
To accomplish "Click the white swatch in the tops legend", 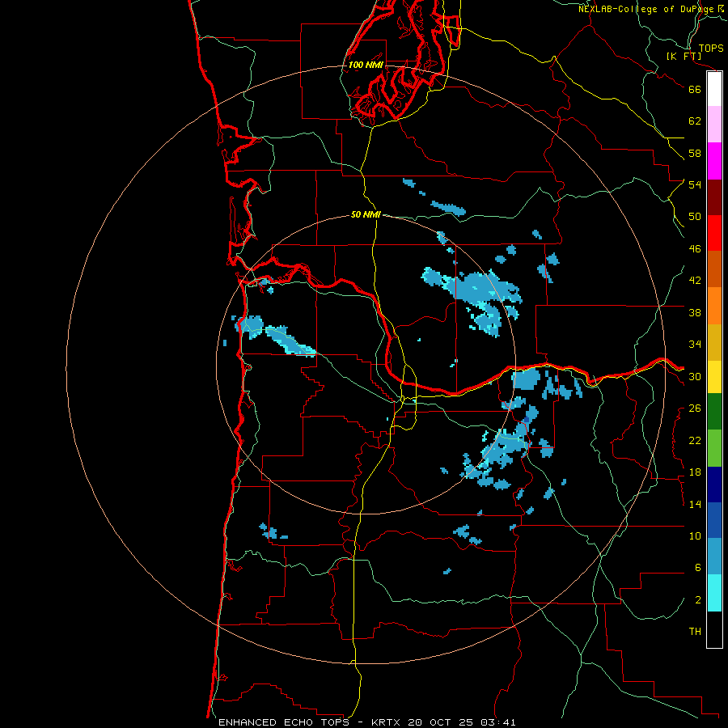I will click(x=714, y=89).
